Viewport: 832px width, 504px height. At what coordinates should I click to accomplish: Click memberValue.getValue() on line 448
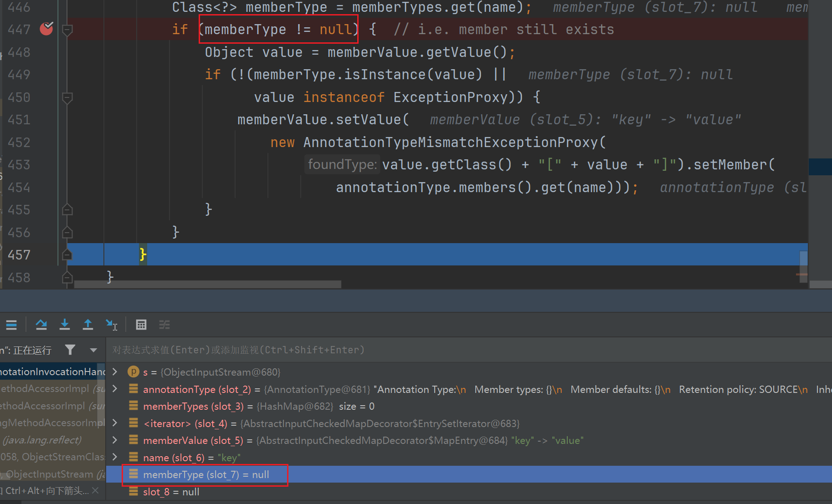pyautogui.click(x=417, y=52)
